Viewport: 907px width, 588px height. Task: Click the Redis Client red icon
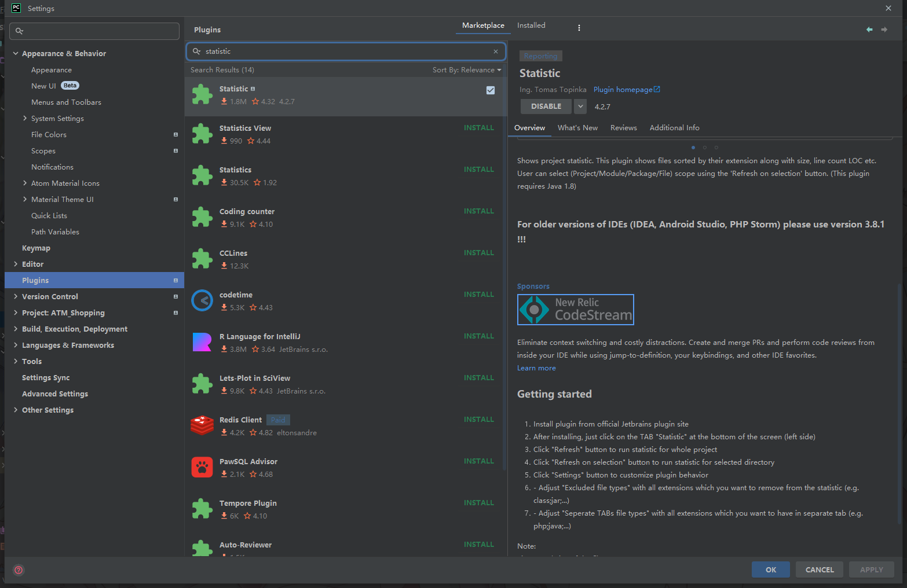(202, 425)
